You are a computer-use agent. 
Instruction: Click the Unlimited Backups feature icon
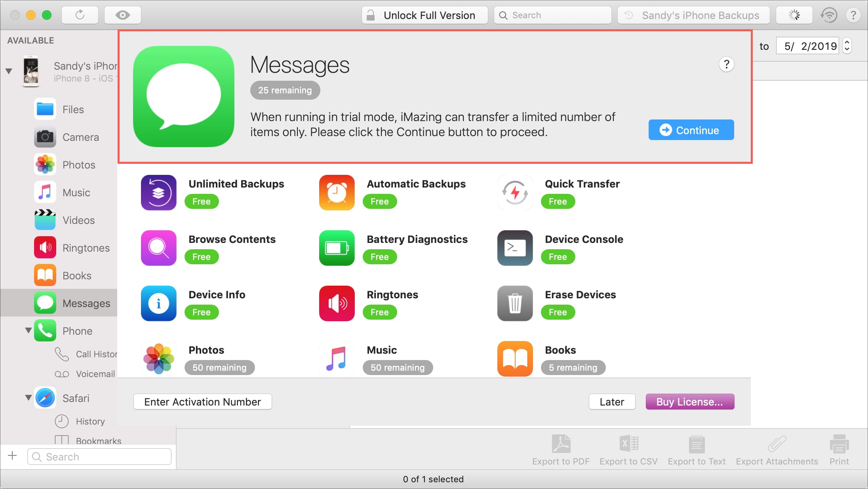[x=158, y=192]
